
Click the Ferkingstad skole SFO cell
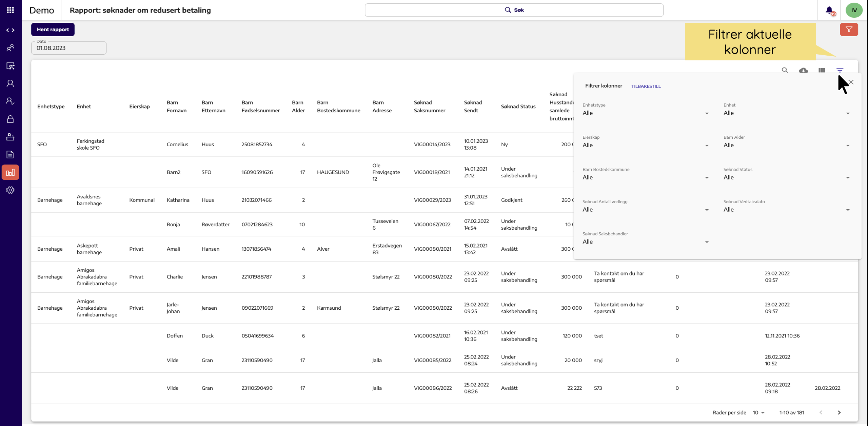pyautogui.click(x=91, y=144)
